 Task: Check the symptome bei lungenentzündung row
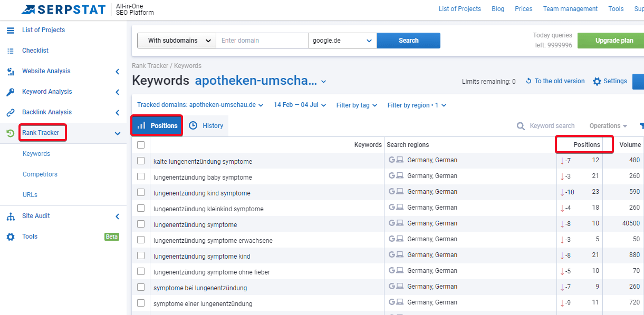141,287
